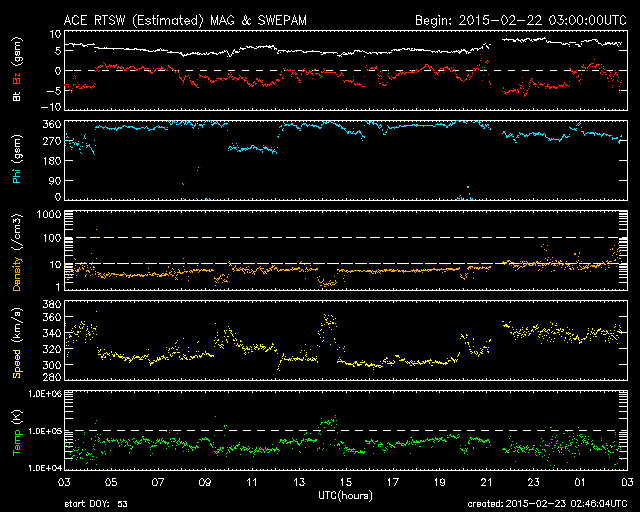The image size is (640, 512).
Task: Click the "13" hour tick label
Action: coord(299,482)
